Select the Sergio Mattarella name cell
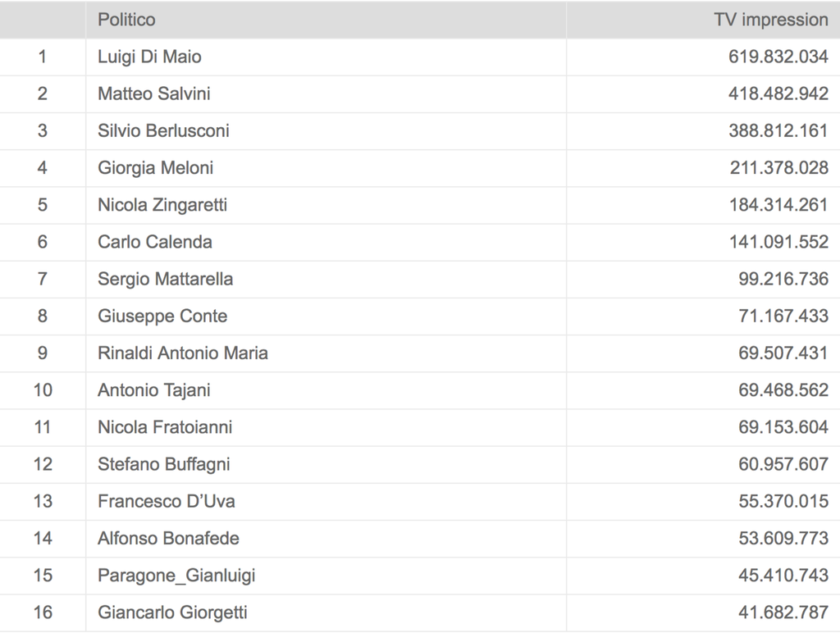Screen dimensions: 840x633 click(x=165, y=279)
